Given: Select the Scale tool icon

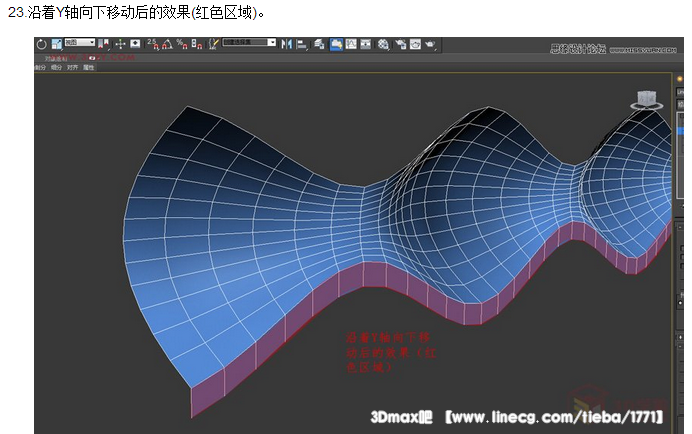Looking at the screenshot, I should point(56,44).
